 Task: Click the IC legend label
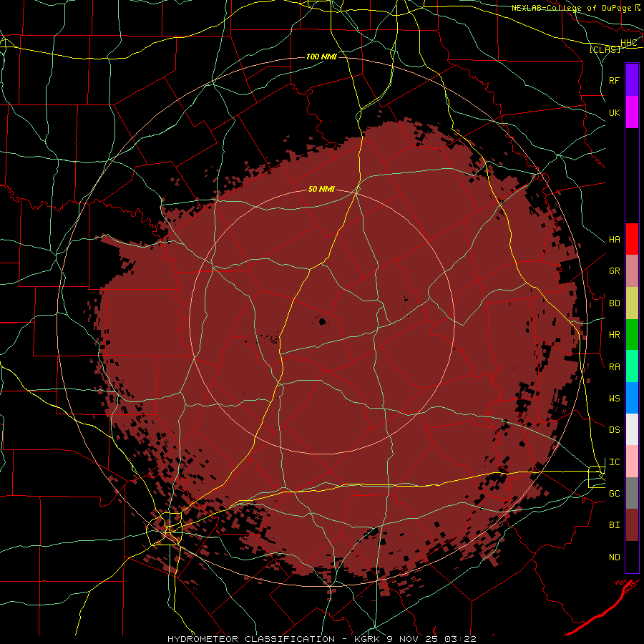tap(614, 462)
